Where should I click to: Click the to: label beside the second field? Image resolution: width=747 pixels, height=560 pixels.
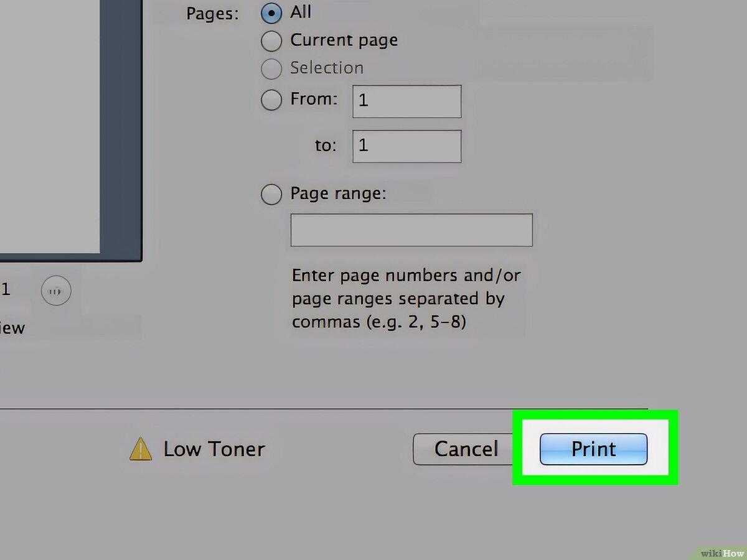pos(324,145)
